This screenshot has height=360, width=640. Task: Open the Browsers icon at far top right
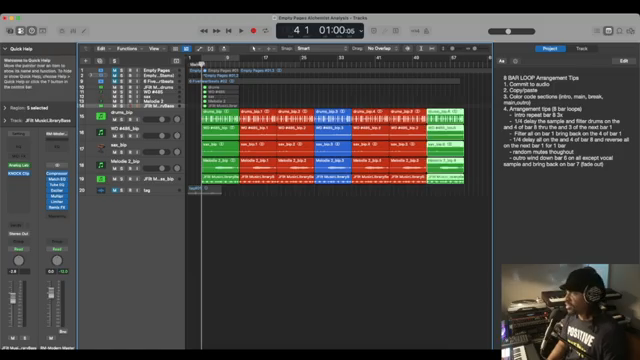click(631, 31)
